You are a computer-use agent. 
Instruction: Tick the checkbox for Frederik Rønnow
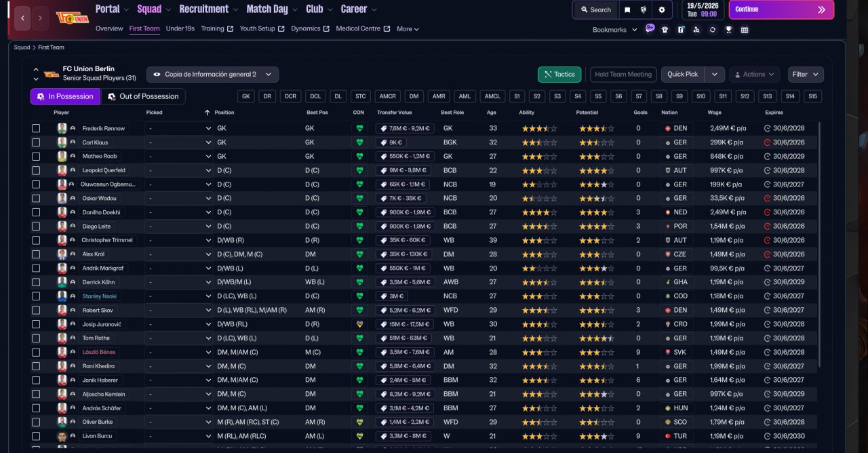tap(36, 128)
